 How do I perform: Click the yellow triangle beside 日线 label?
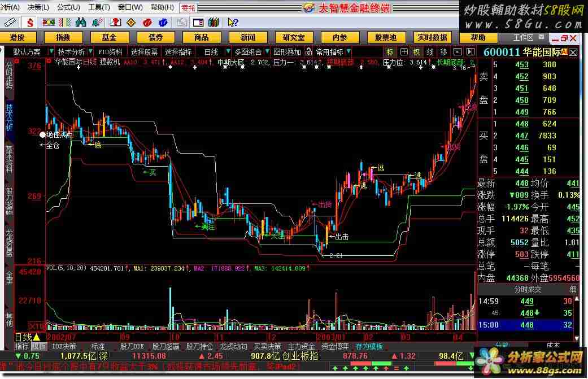point(36,337)
